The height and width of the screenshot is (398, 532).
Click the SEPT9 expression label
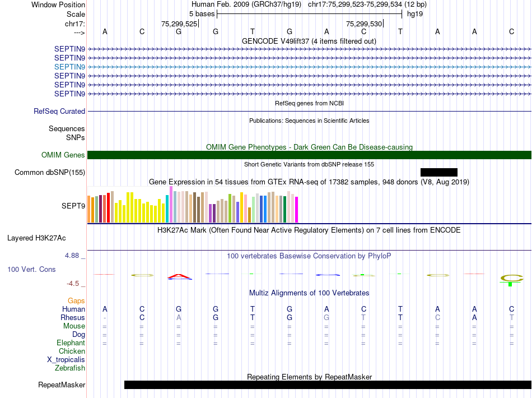(x=73, y=206)
